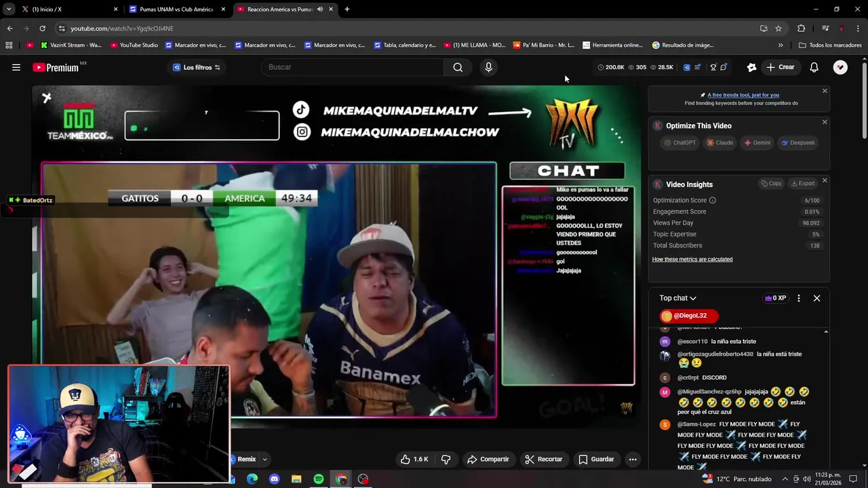Focus the Buscar search field
Screen dimensions: 868x488
pos(353,67)
